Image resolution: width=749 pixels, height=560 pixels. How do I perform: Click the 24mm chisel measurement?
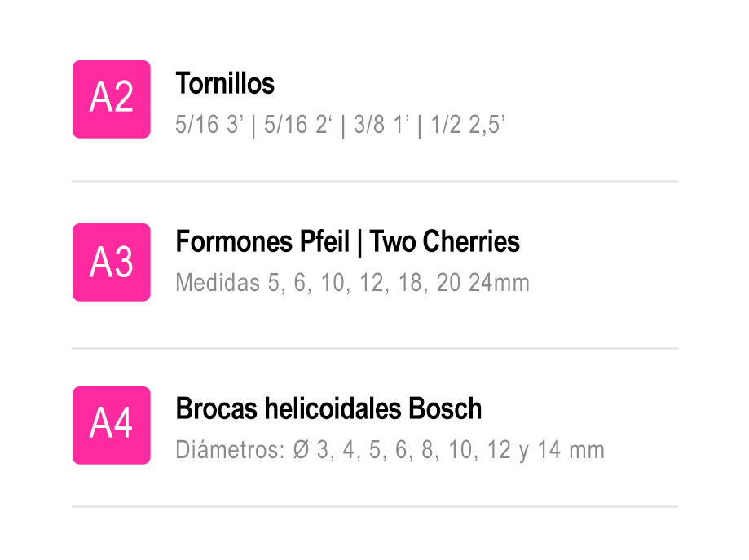[x=499, y=282]
